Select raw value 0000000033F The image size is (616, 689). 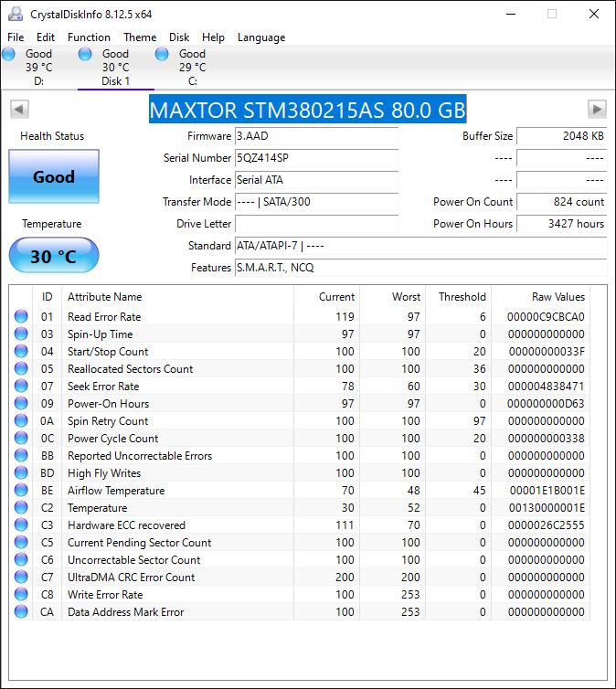(547, 352)
